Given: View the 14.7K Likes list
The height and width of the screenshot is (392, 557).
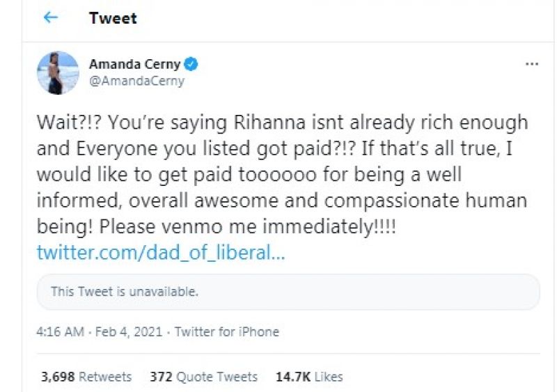Looking at the screenshot, I should click(x=310, y=377).
